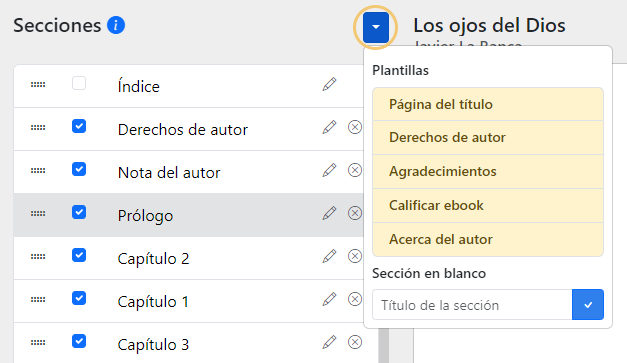Delete the Prólogo section
The width and height of the screenshot is (627, 363).
(355, 213)
